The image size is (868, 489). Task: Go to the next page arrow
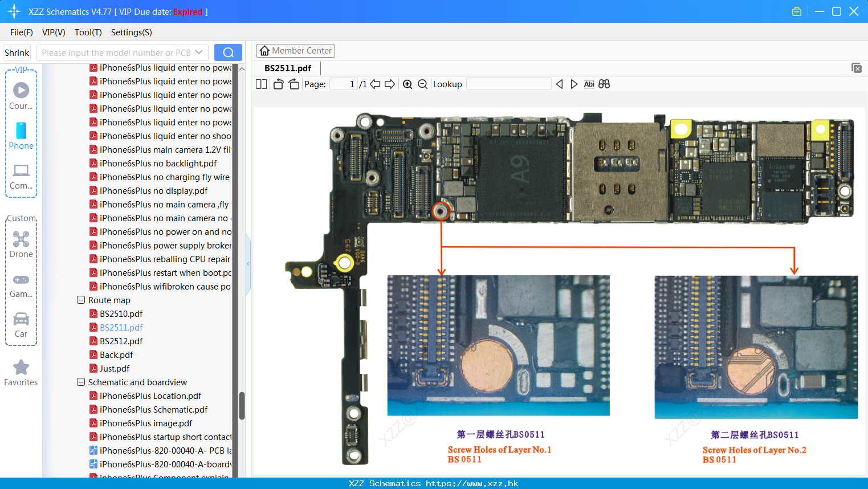[390, 84]
